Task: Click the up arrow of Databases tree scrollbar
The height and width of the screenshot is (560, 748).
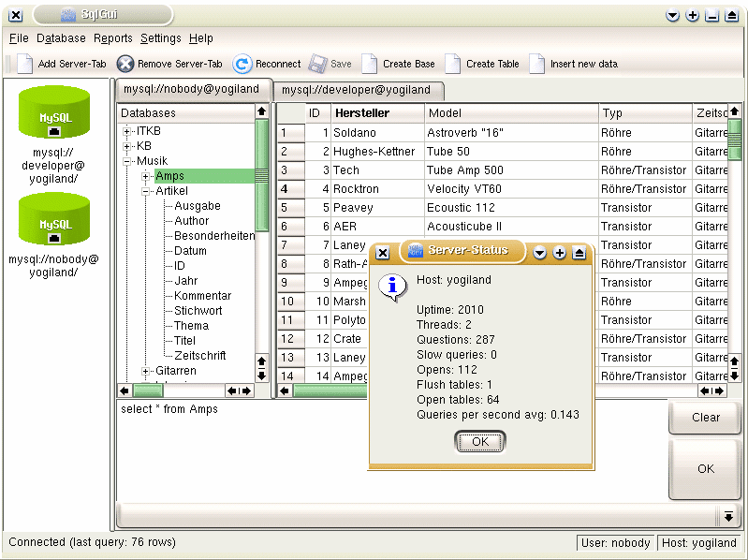Action: pyautogui.click(x=261, y=111)
